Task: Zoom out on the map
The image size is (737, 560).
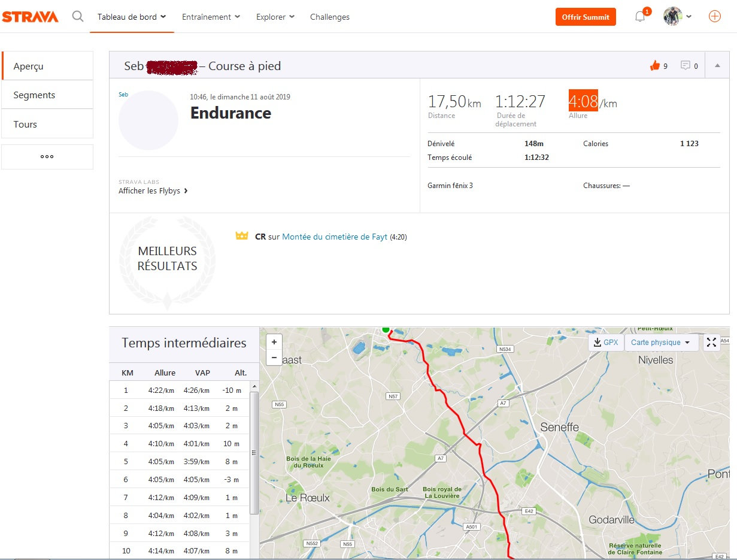Action: coord(274,358)
